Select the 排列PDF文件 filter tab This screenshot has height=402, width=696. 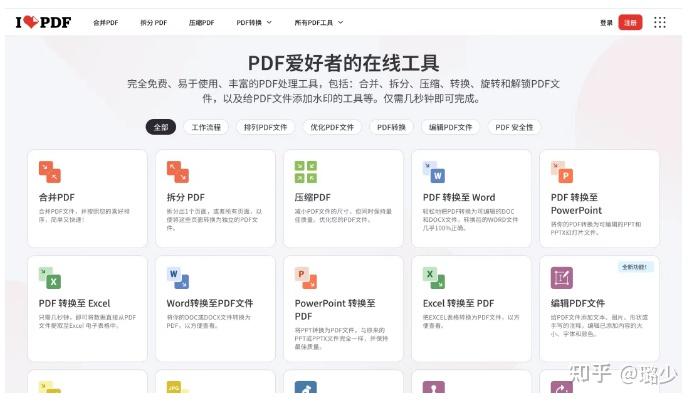pyautogui.click(x=265, y=127)
